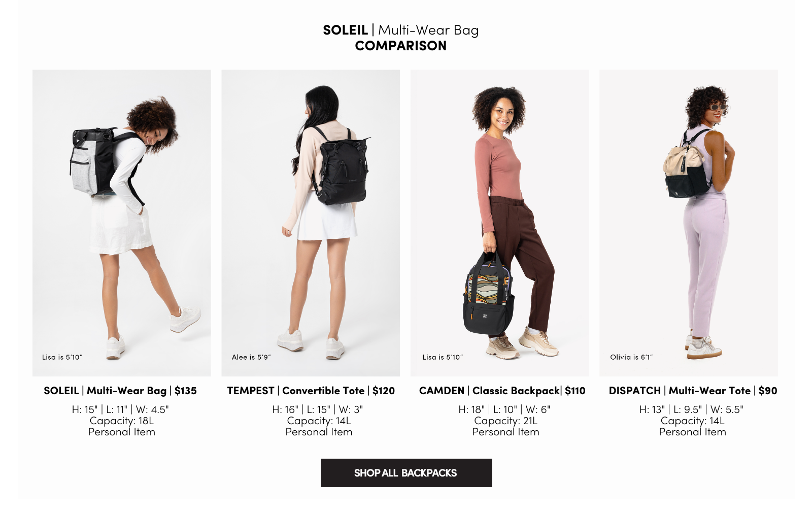Open the TEMPEST Convertible Tote product photo
The width and height of the screenshot is (812, 508).
311,223
